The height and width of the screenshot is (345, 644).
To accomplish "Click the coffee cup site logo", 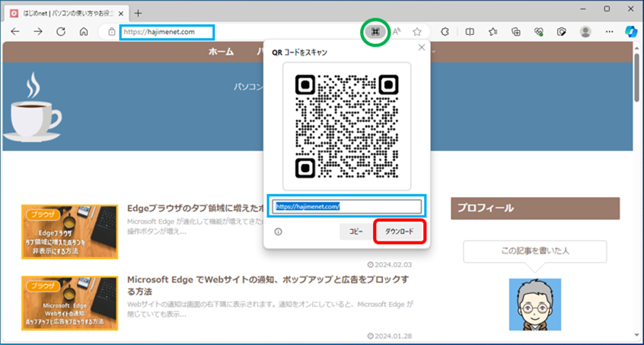I will click(33, 107).
